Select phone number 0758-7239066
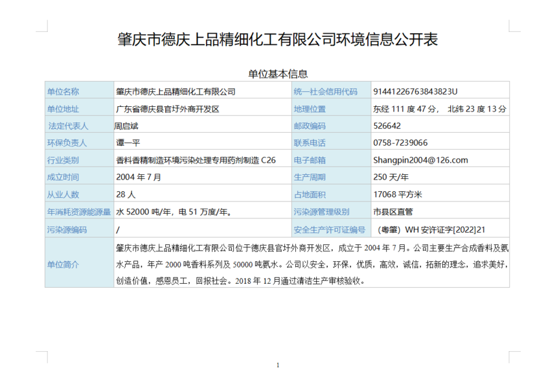The height and width of the screenshot is (392, 557). click(x=400, y=143)
